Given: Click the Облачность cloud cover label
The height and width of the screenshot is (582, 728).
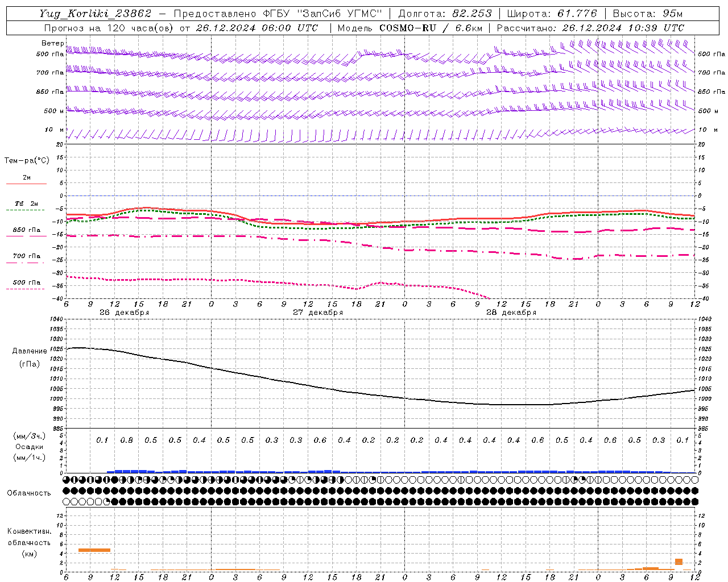Looking at the screenshot, I should 29,493.
